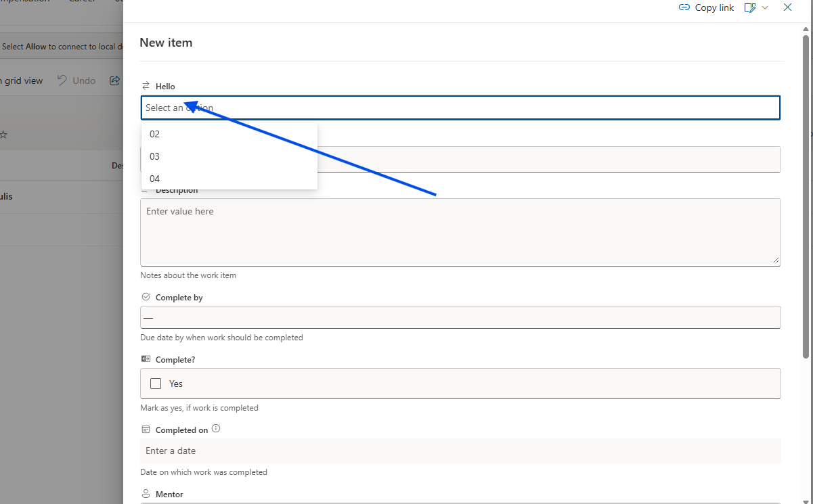The height and width of the screenshot is (504, 813).
Task: Click the Hello column type icon
Action: [146, 86]
